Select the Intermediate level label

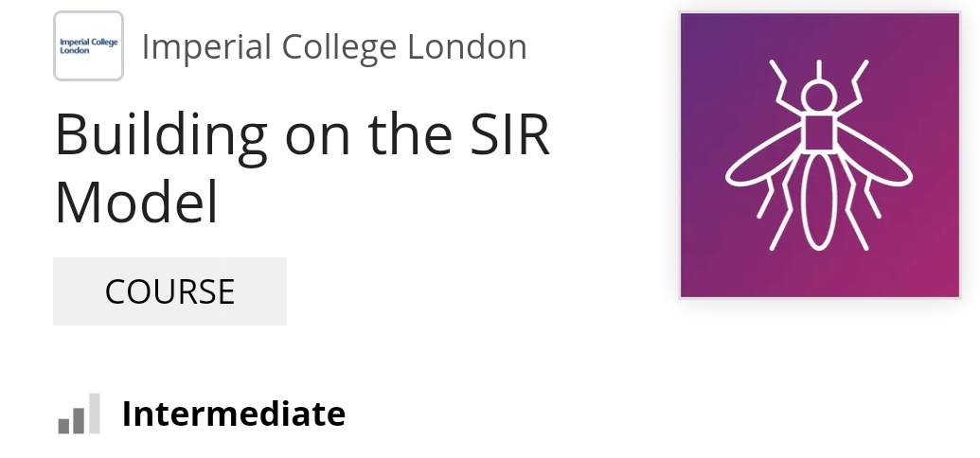234,414
